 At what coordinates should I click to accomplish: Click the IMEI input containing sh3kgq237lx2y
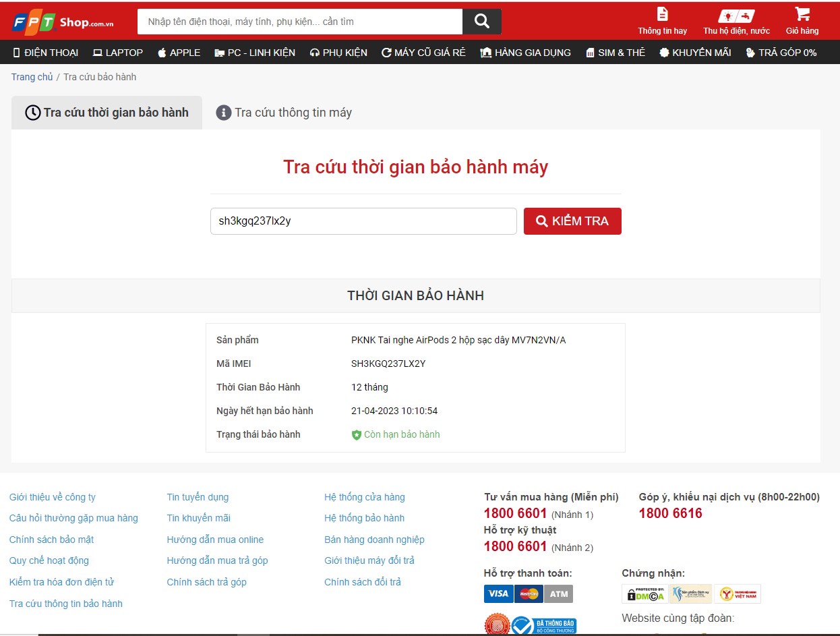[363, 221]
